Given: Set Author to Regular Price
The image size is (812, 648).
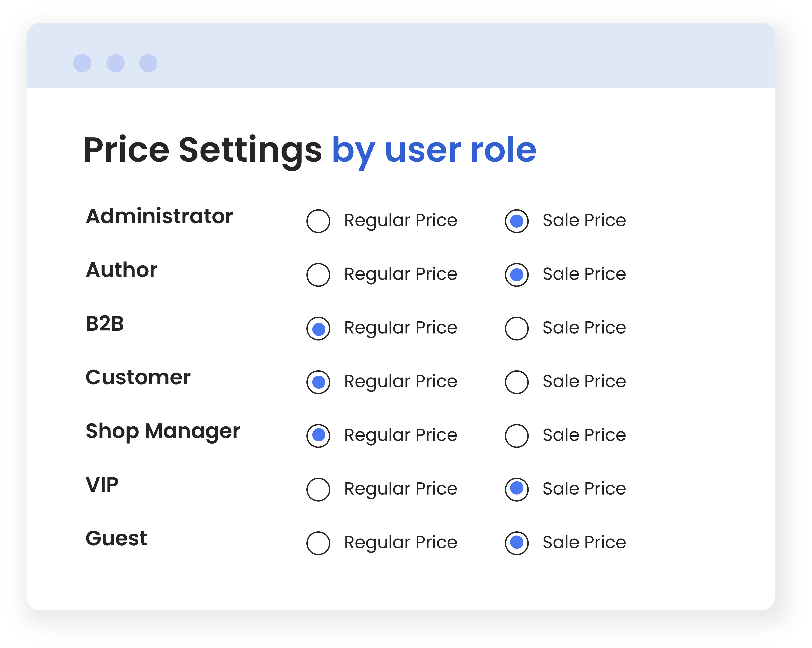Looking at the screenshot, I should click(x=318, y=274).
